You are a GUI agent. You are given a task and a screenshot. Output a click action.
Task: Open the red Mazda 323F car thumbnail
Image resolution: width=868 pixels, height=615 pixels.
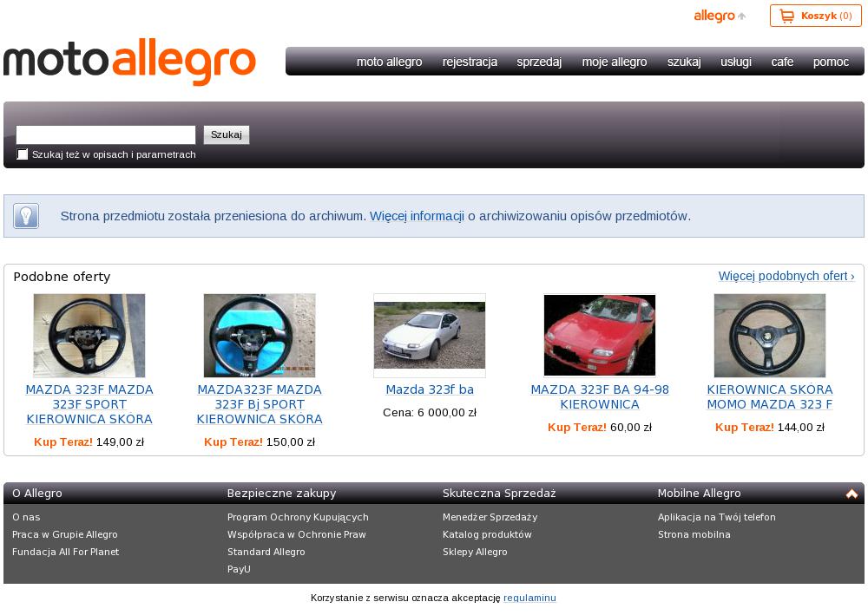coord(600,336)
